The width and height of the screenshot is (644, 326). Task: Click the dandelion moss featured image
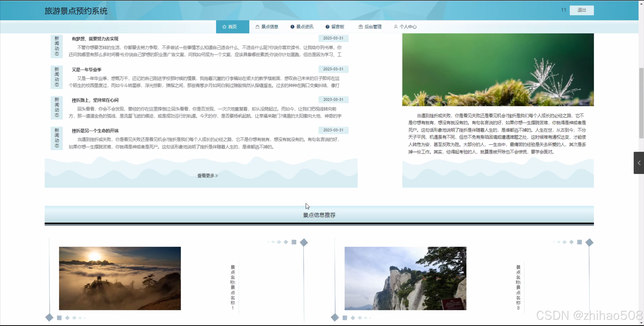pyautogui.click(x=498, y=69)
